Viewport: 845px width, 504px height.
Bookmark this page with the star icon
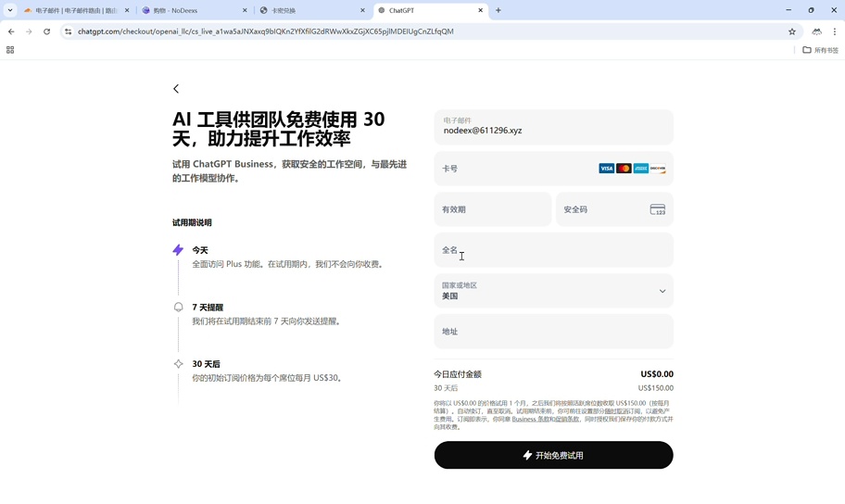[x=792, y=31]
